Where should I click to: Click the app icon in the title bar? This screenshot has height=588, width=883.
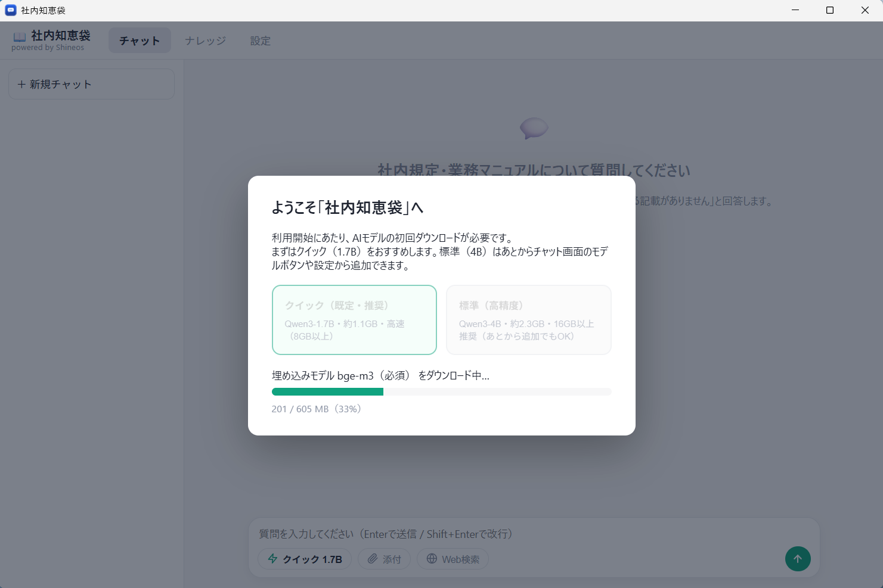(11, 10)
